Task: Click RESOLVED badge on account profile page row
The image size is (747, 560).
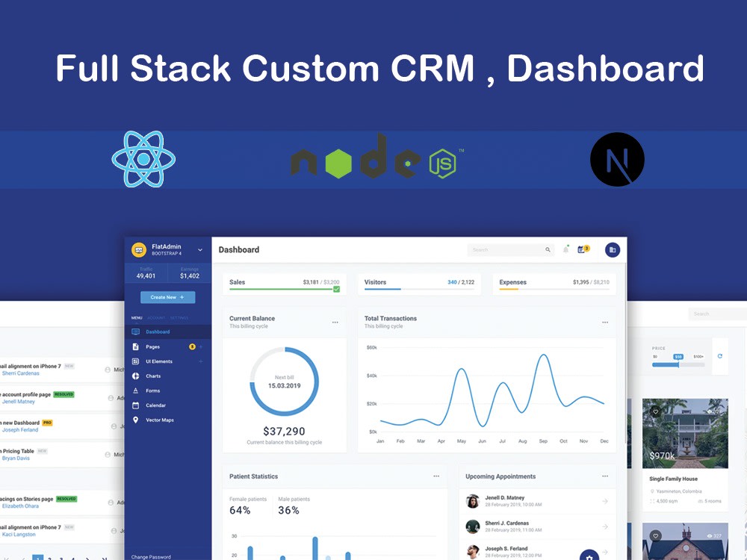Action: [x=63, y=394]
